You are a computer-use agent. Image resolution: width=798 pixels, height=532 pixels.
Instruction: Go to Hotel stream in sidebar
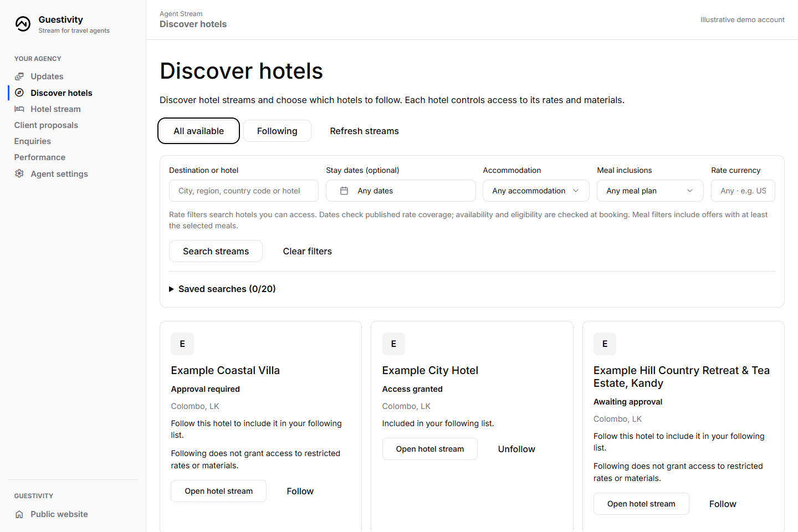(x=55, y=109)
